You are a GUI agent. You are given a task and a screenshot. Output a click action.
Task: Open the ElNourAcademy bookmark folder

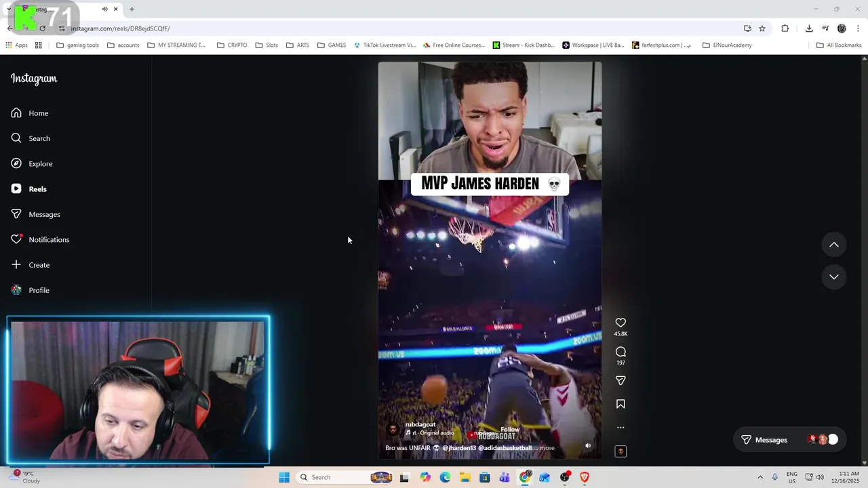tap(727, 45)
